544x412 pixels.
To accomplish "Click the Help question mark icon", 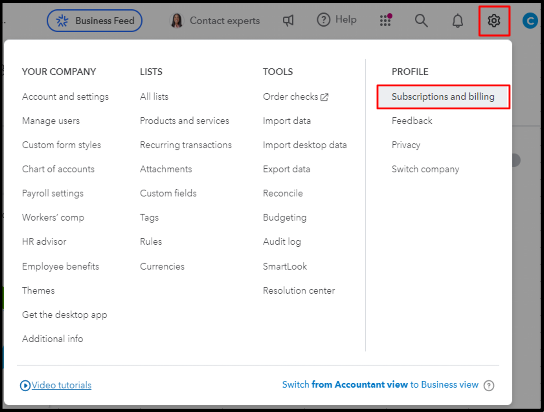I will [x=323, y=20].
